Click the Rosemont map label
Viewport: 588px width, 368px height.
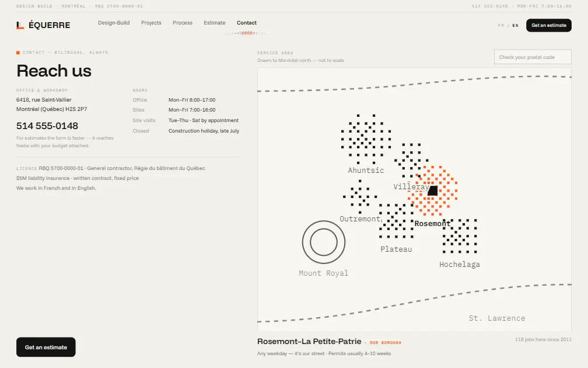(432, 224)
